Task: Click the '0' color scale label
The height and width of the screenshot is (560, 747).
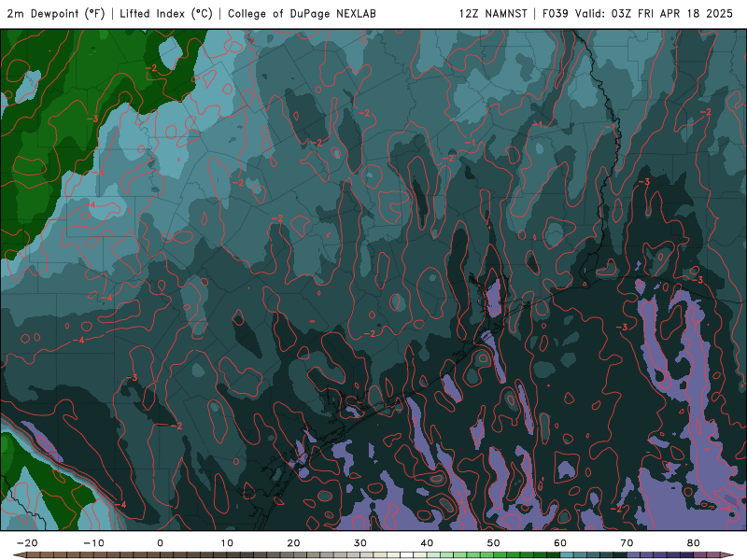Action: click(160, 543)
